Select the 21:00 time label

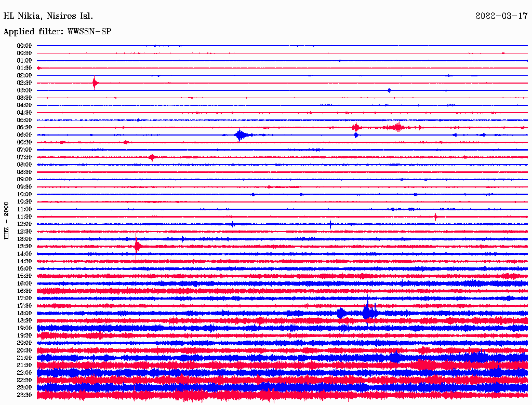pos(24,358)
